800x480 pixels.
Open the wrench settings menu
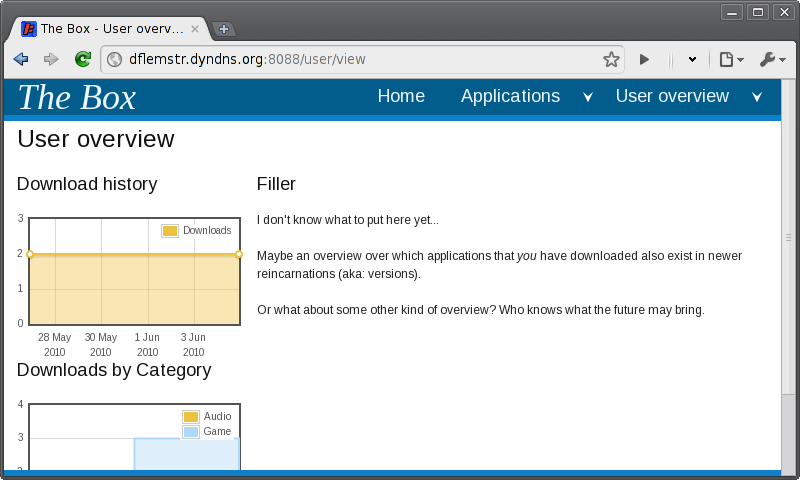tap(772, 60)
